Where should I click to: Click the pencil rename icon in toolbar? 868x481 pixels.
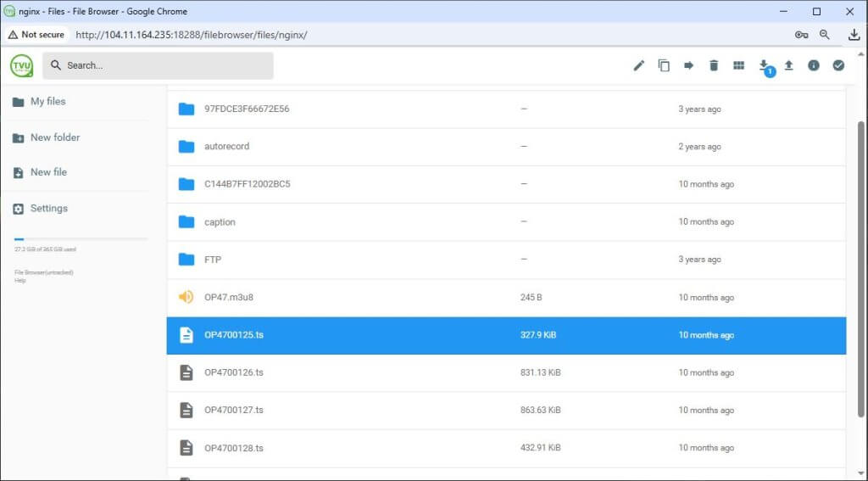coord(639,65)
